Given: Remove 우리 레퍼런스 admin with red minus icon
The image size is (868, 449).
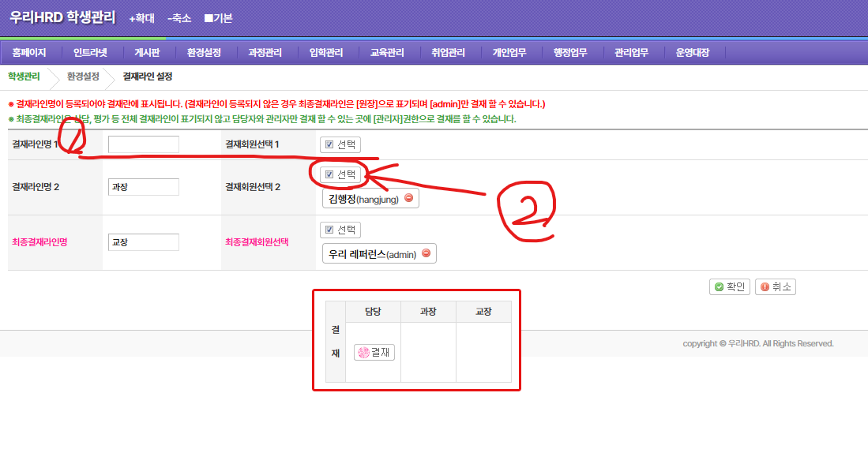Looking at the screenshot, I should tap(426, 253).
